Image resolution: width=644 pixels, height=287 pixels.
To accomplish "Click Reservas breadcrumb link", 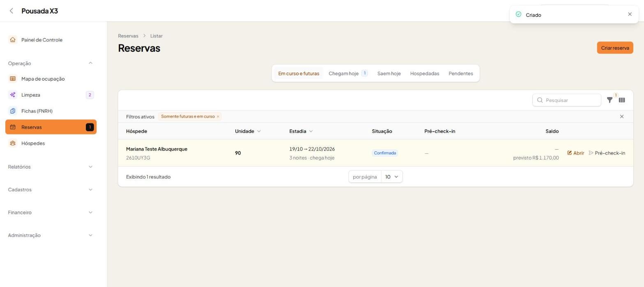I will point(128,36).
